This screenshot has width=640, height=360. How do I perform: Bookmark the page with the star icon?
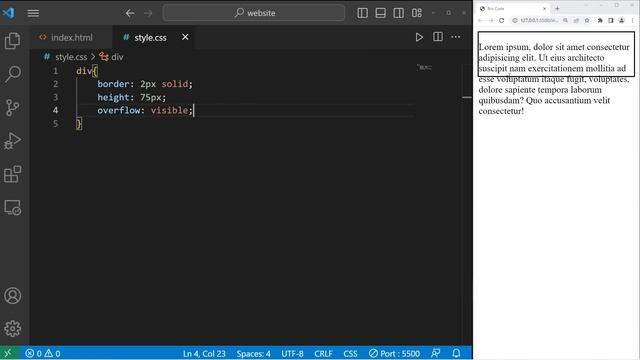pyautogui.click(x=587, y=20)
